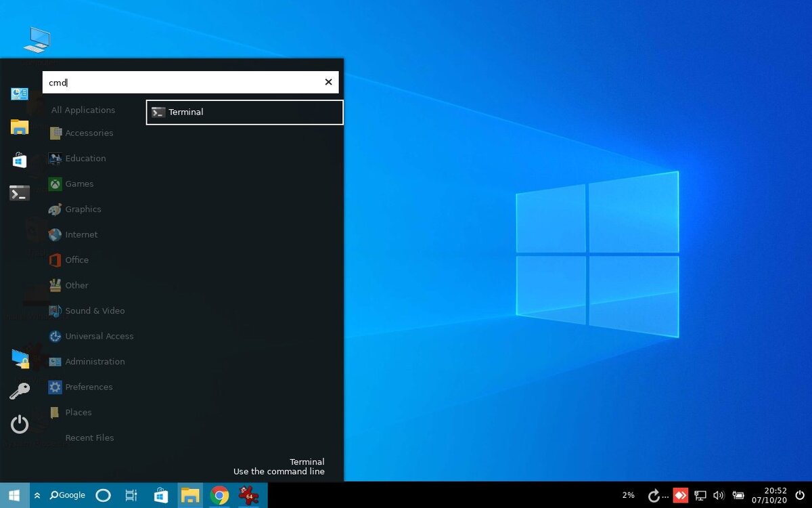
Task: Open file manager from favorites sidebar
Action: click(20, 127)
